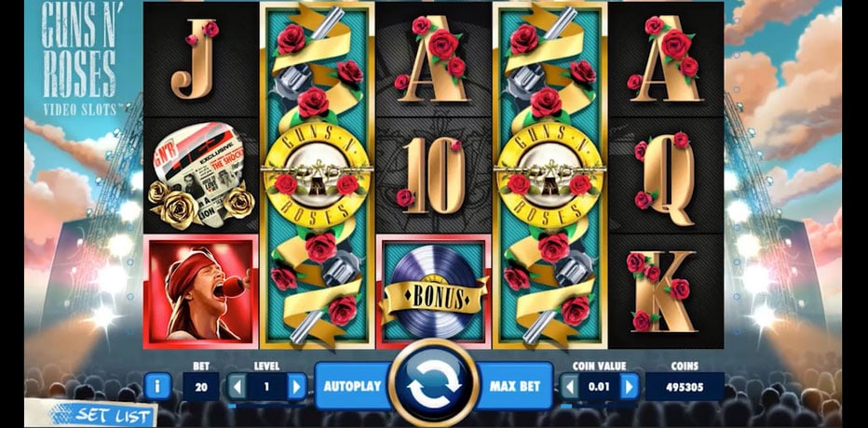Screen dimensions: 868x428
Task: Lower coin value with left arrow
Action: tap(570, 386)
